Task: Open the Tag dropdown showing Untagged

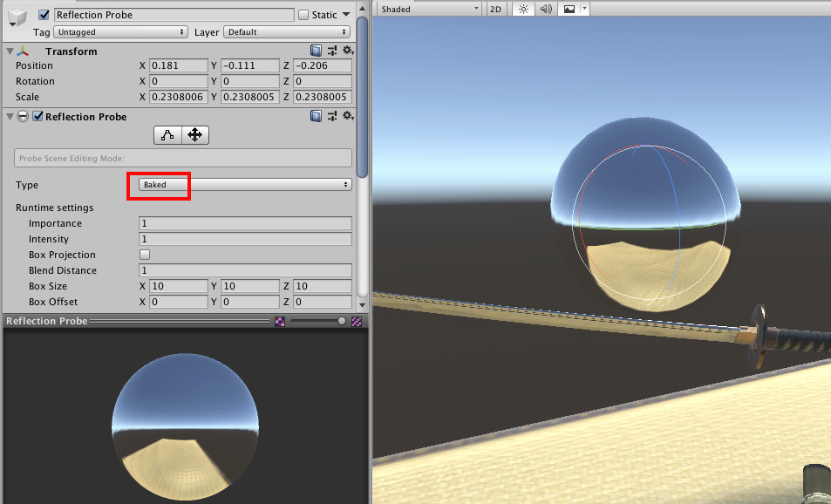Action: (x=121, y=31)
